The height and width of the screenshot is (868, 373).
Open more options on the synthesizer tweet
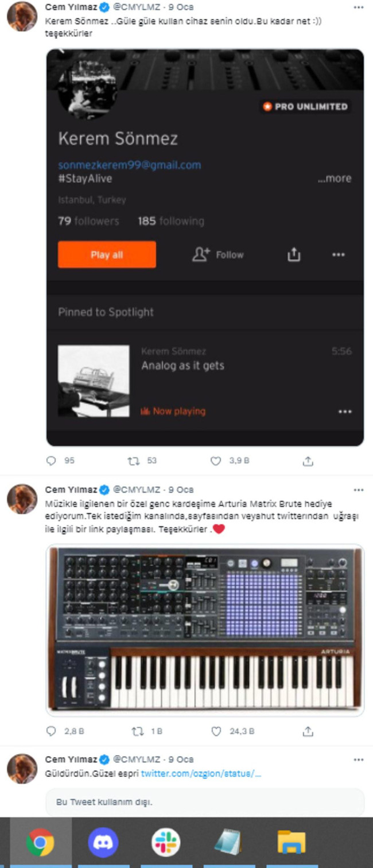(359, 490)
